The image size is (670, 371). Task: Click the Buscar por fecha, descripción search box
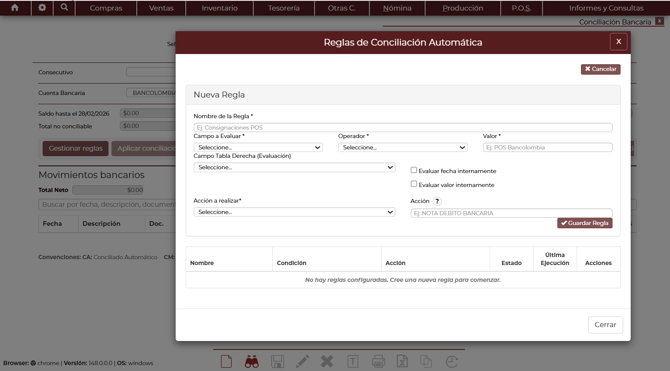[107, 205]
